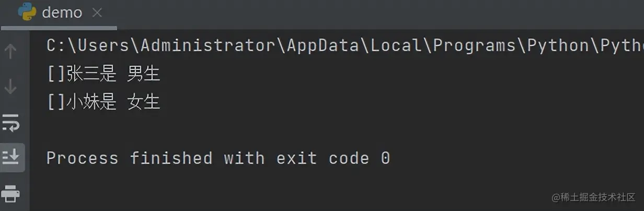Click the Down the Stack Trace arrow
This screenshot has height=211, width=644.
(x=10, y=87)
